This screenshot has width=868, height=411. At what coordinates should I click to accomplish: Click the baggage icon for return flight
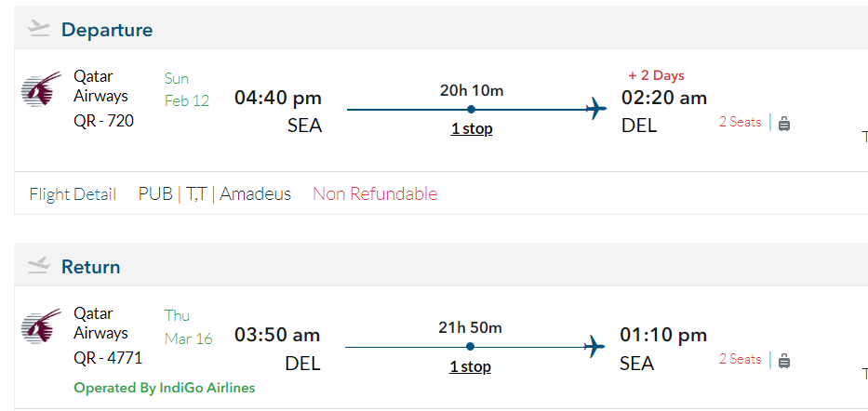point(784,360)
